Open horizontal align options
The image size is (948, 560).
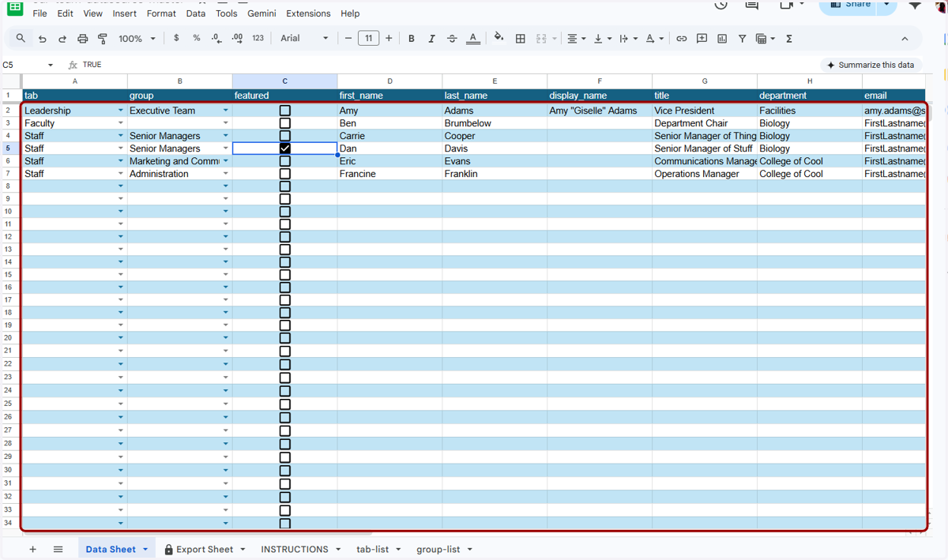[577, 38]
